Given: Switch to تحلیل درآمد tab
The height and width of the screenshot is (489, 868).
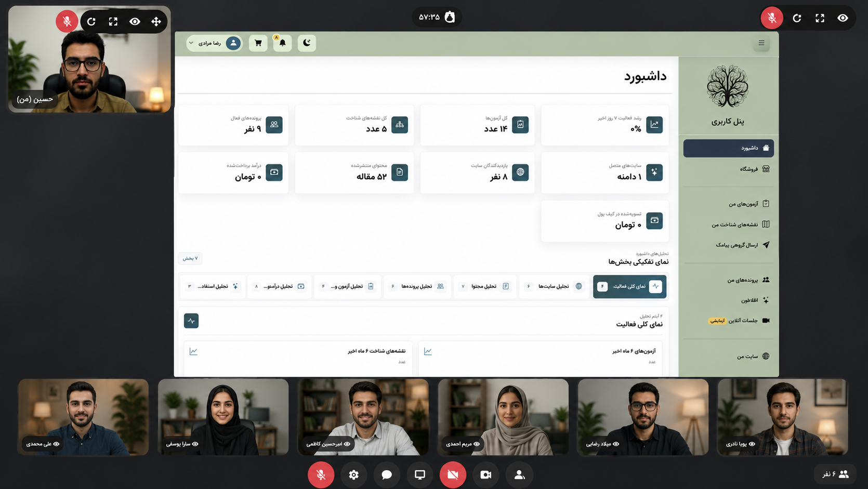Looking at the screenshot, I should 279,286.
